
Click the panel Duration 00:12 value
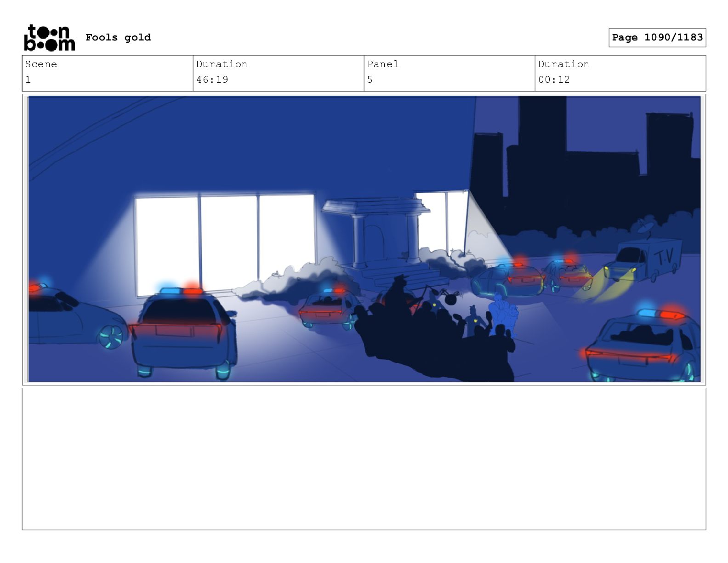(x=554, y=80)
